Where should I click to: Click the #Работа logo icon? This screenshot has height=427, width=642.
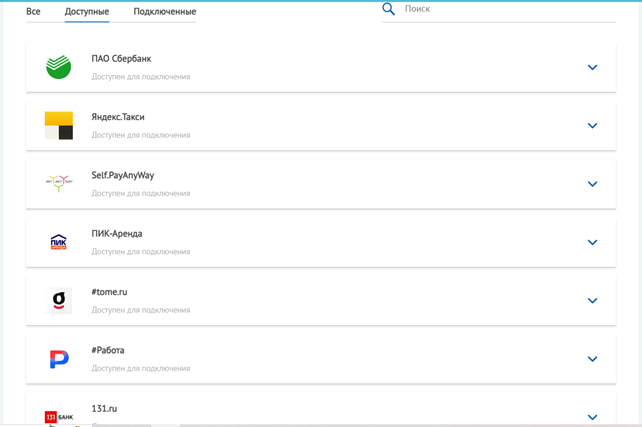tap(59, 358)
